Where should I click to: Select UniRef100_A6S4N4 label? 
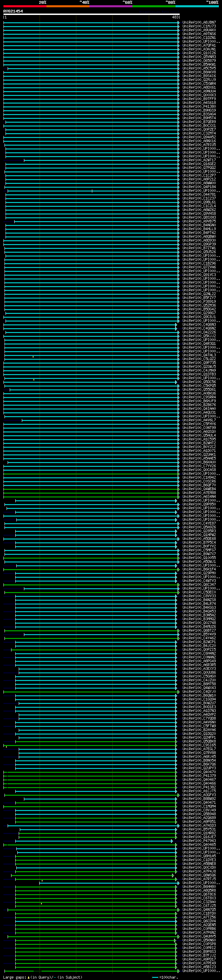(199, 496)
